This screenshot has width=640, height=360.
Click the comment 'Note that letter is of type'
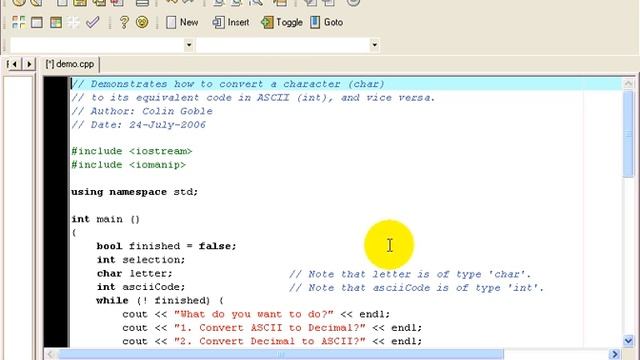[x=410, y=274]
